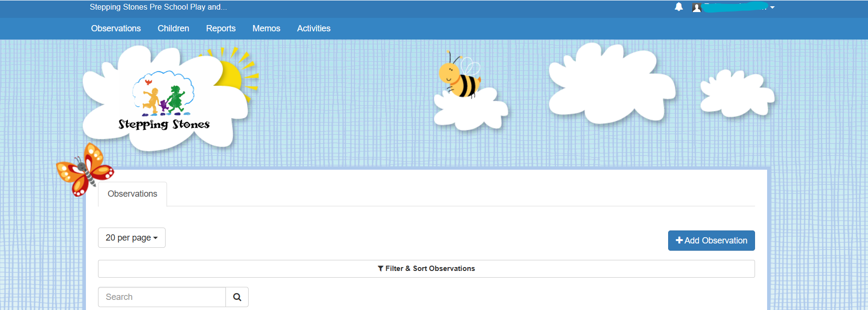Click the search magnifier button
The width and height of the screenshot is (868, 310).
click(x=237, y=297)
